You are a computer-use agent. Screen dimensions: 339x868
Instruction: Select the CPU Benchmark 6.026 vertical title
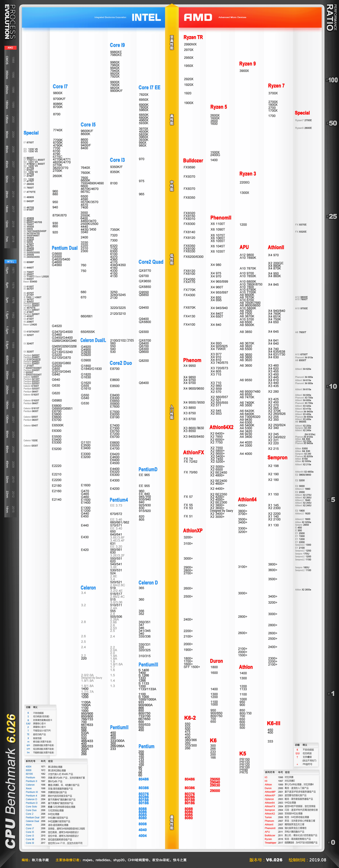pyautogui.click(x=11, y=781)
